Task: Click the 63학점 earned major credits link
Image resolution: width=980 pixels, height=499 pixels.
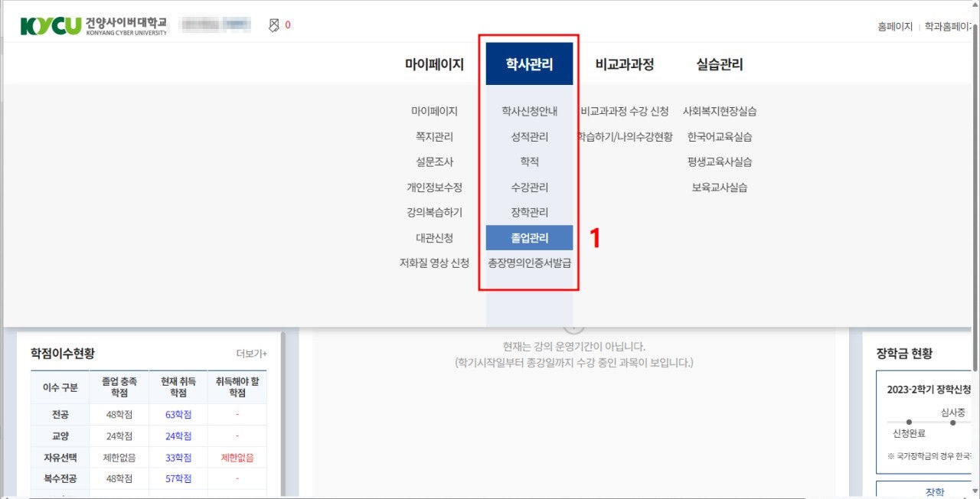Action: point(178,415)
